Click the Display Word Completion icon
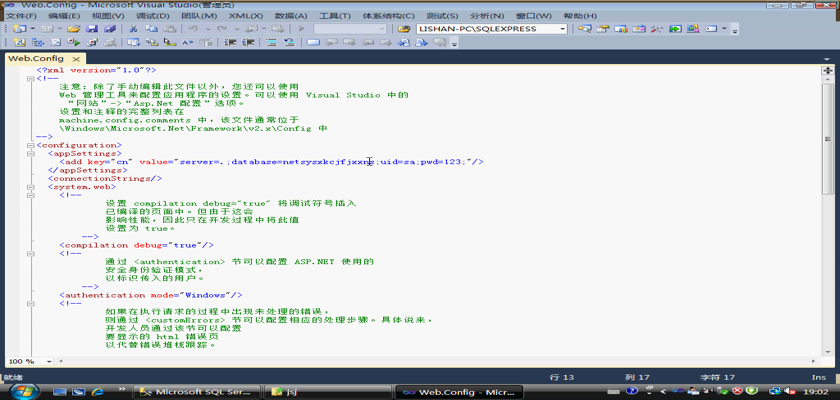The height and width of the screenshot is (400, 840). click(188, 42)
